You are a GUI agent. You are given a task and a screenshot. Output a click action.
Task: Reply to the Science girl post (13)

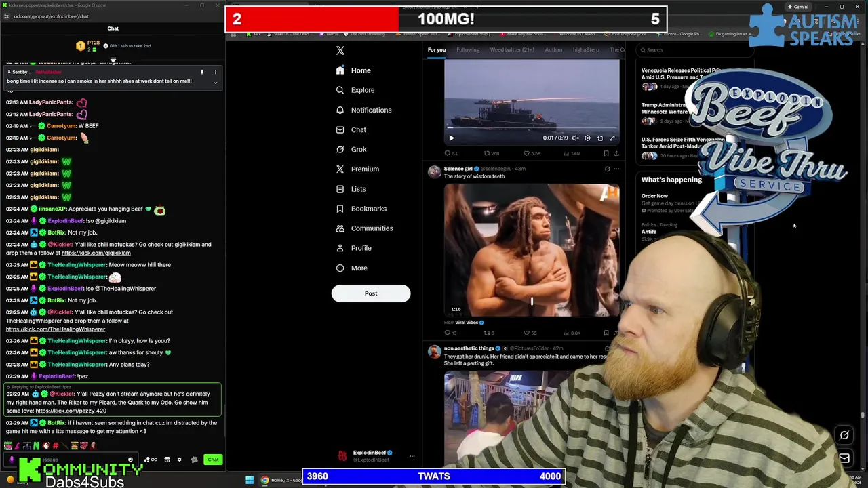point(450,333)
